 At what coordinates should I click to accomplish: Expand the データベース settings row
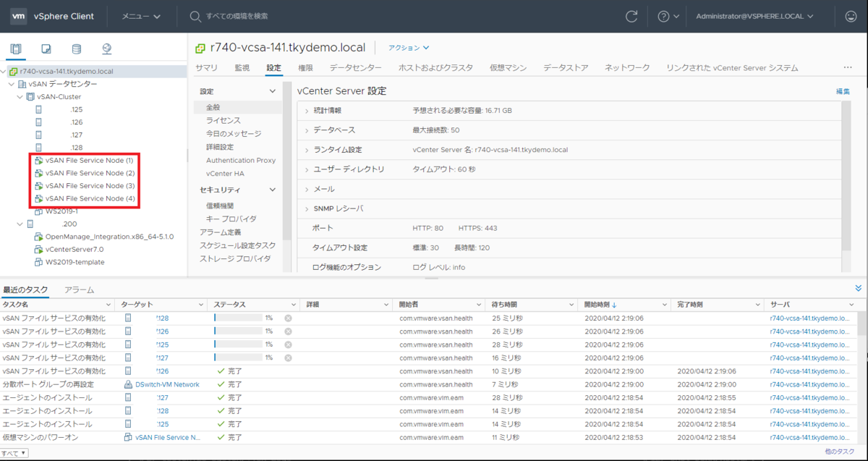tap(307, 130)
